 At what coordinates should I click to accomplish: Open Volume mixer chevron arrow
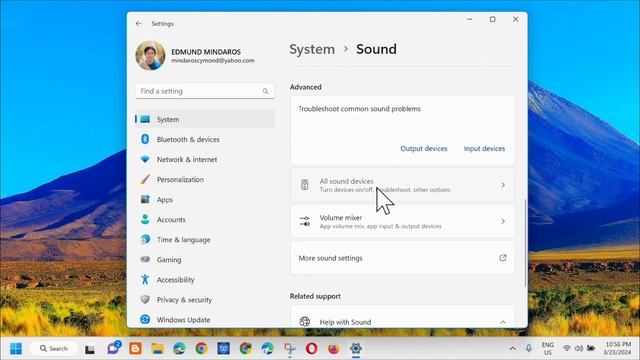[503, 221]
